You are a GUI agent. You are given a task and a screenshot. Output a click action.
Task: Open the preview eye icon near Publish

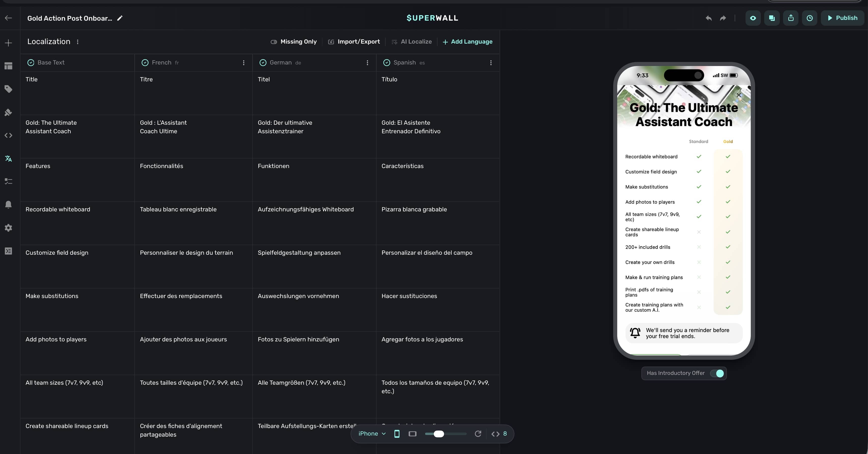coord(753,18)
